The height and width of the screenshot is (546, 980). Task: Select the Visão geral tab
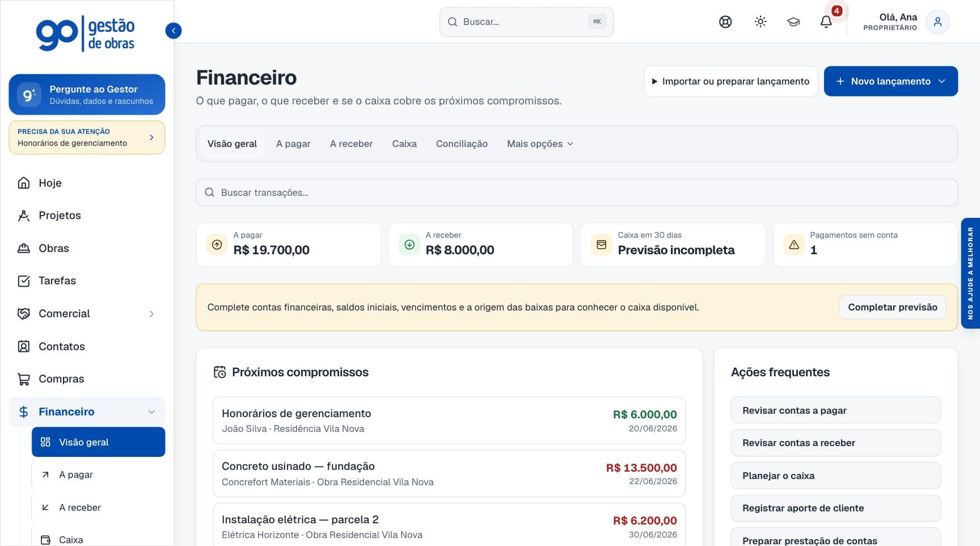tap(232, 144)
